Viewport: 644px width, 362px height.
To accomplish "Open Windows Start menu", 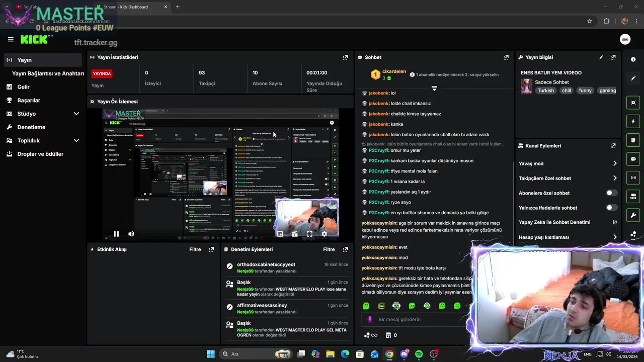I will pos(211,354).
